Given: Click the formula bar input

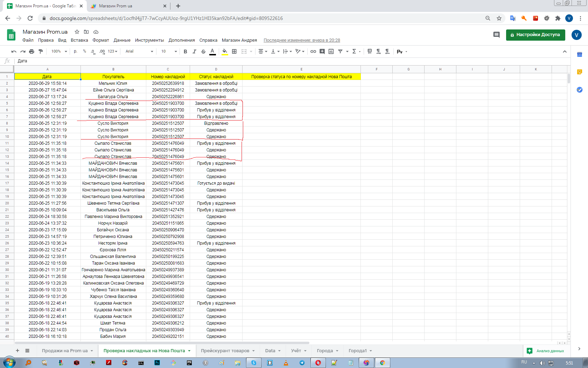Looking at the screenshot, I should [x=292, y=61].
